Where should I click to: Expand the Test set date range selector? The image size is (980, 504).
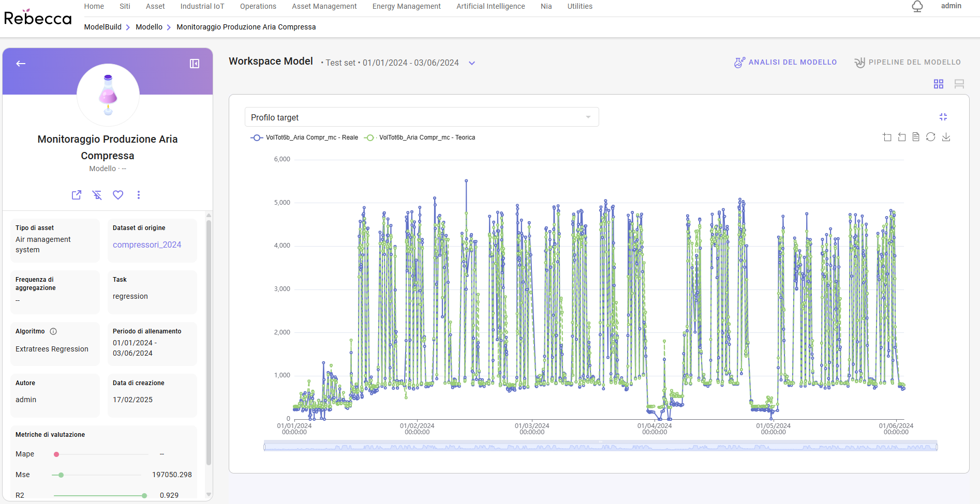pyautogui.click(x=472, y=63)
